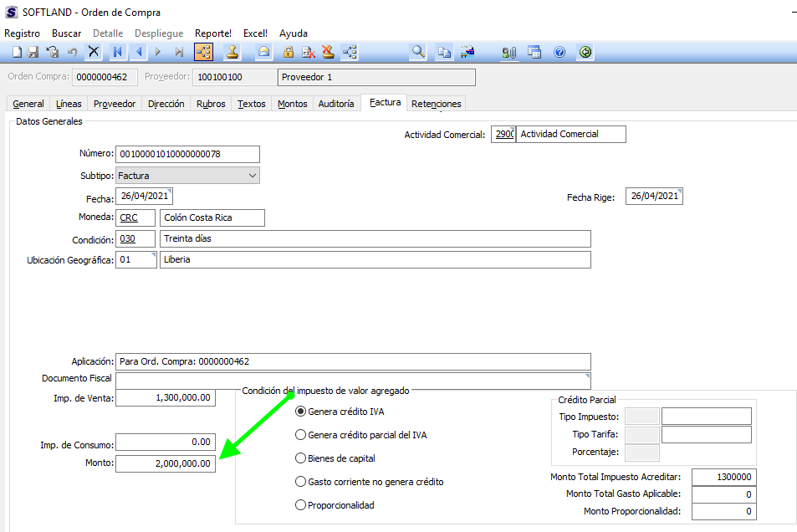
Task: Open the Líneas tab
Action: point(69,104)
